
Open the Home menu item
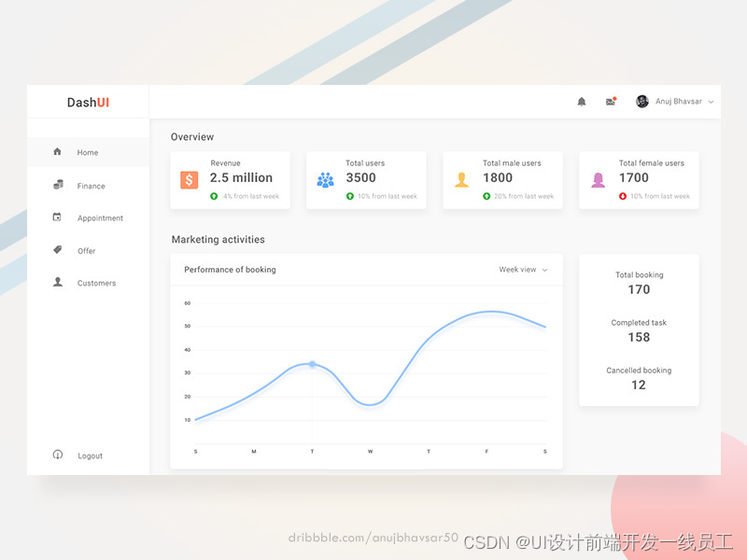tap(88, 152)
